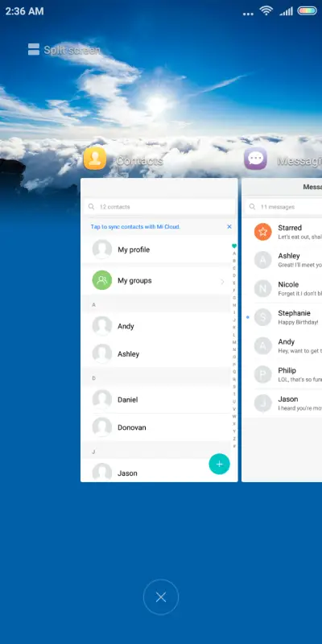Click the 12 contacts search field
The height and width of the screenshot is (644, 322).
[x=159, y=207]
